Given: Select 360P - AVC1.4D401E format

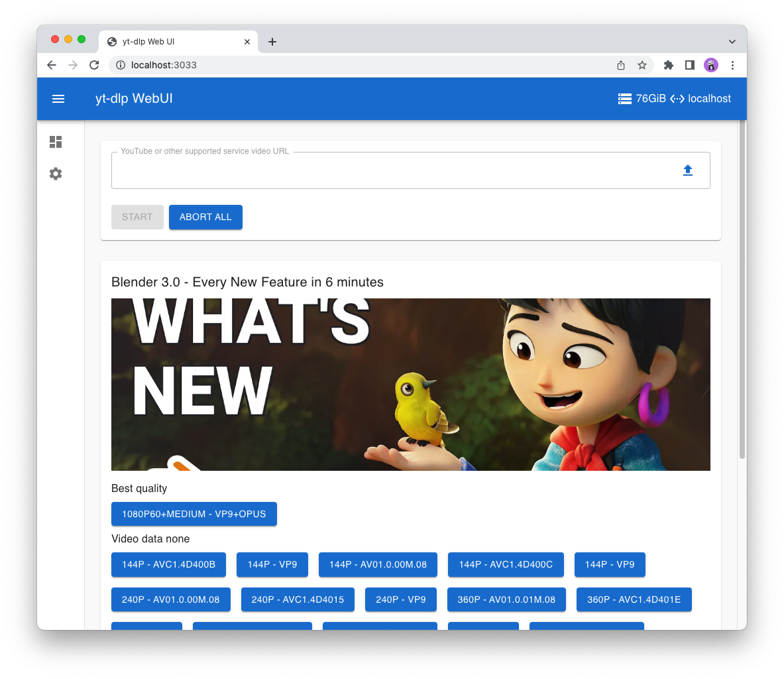Looking at the screenshot, I should [634, 599].
